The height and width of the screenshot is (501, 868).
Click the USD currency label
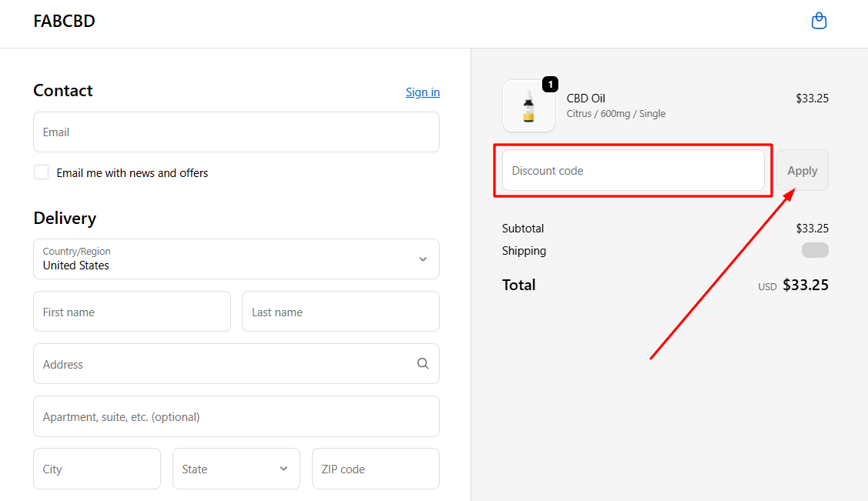767,286
